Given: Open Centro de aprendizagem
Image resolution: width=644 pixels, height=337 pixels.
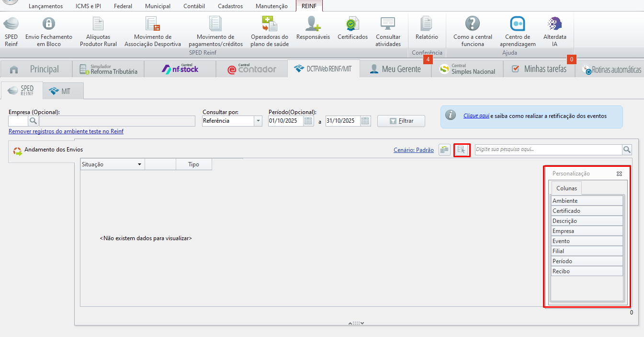Looking at the screenshot, I should point(518,32).
